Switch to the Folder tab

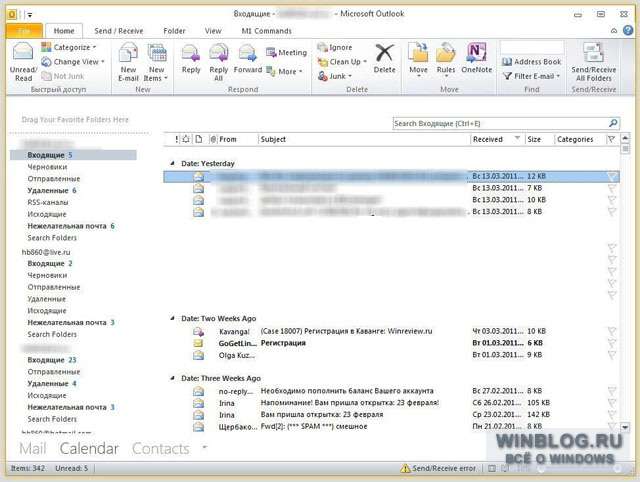tap(174, 31)
